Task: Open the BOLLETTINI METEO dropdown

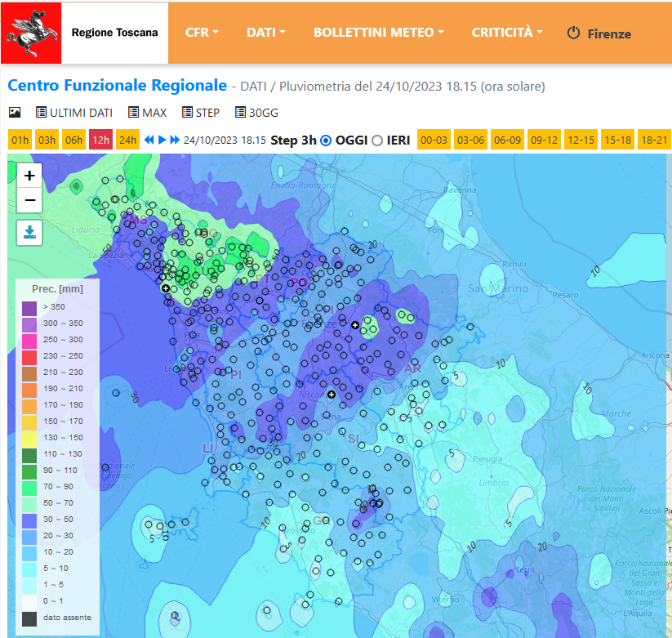Action: point(378,33)
